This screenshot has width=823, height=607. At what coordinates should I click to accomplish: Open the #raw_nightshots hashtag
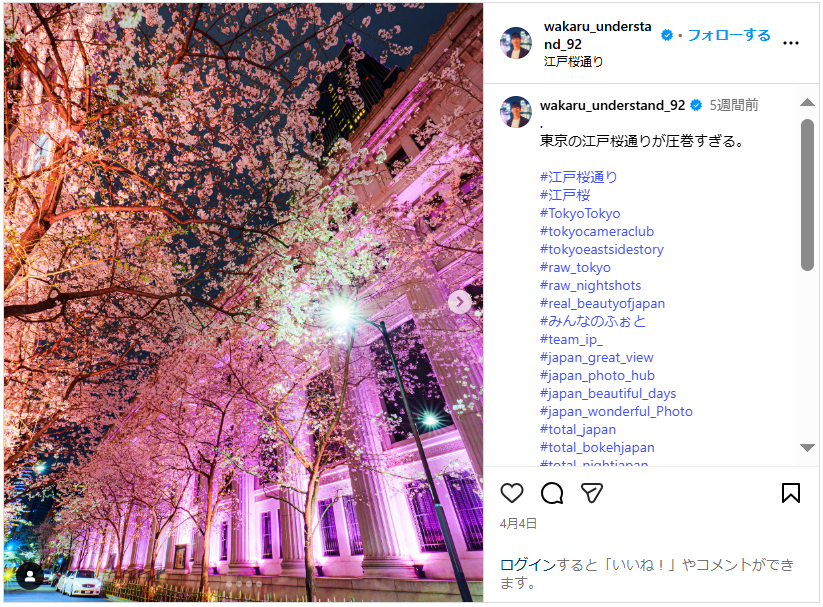[590, 286]
